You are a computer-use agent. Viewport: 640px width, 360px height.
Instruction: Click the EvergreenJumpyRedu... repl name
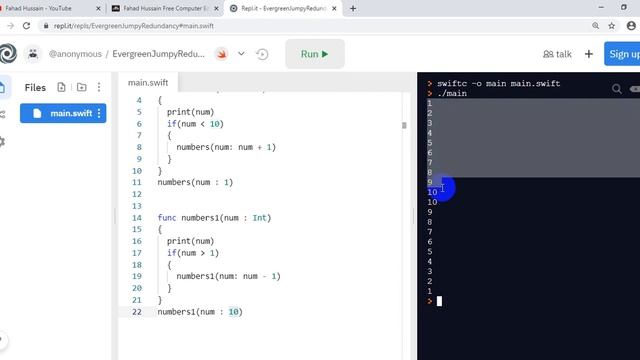[158, 54]
